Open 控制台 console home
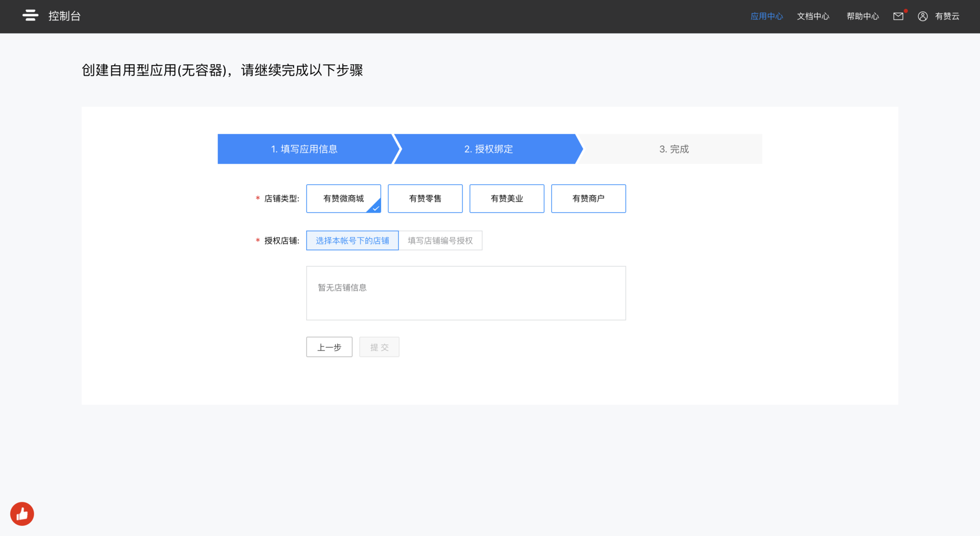 tap(65, 16)
